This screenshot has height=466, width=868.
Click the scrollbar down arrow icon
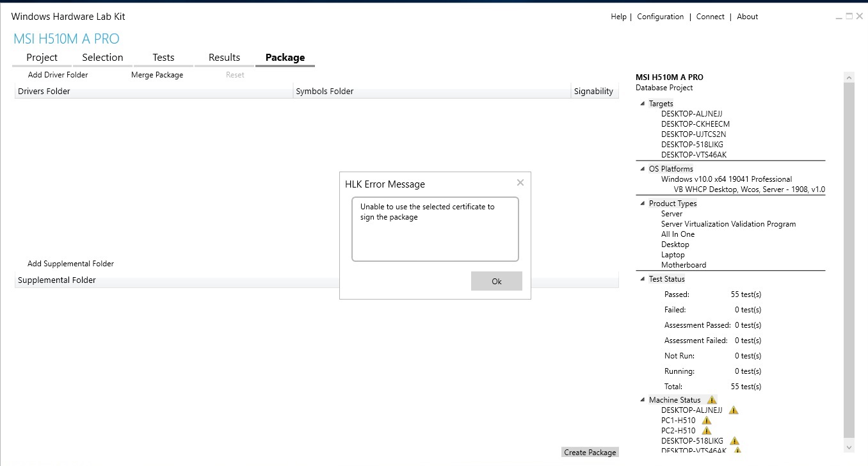coord(849,447)
